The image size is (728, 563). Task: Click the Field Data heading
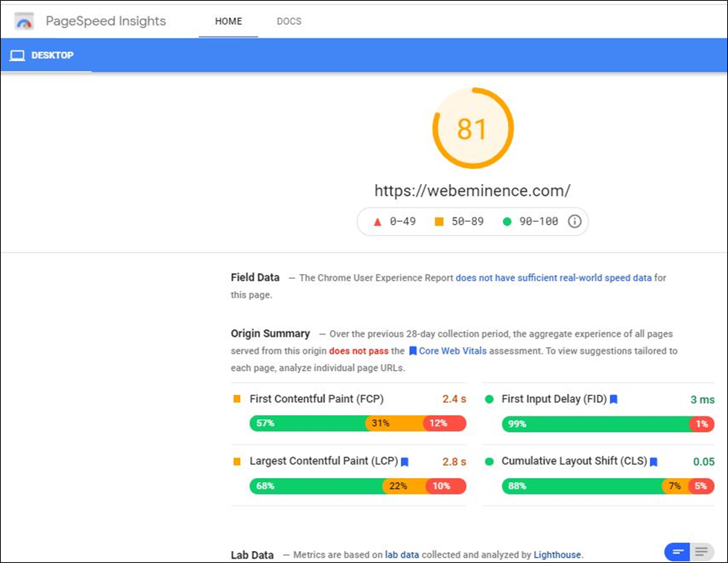[x=255, y=278]
